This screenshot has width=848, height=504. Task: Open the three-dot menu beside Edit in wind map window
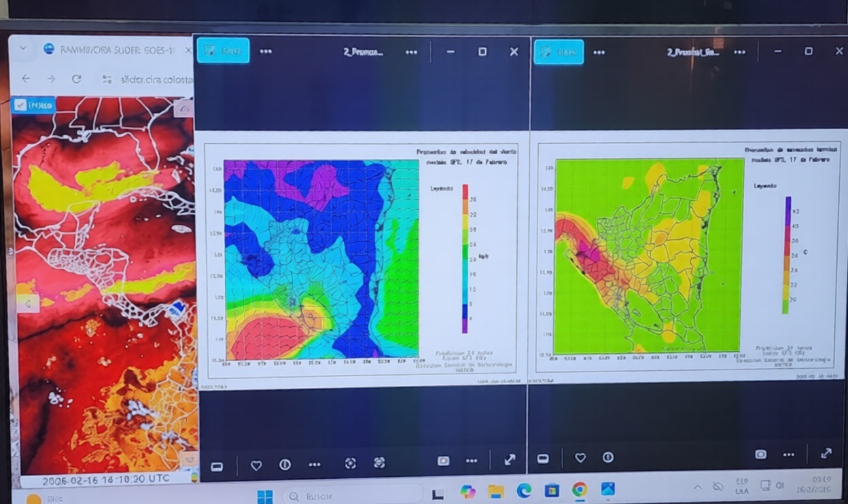tap(266, 52)
